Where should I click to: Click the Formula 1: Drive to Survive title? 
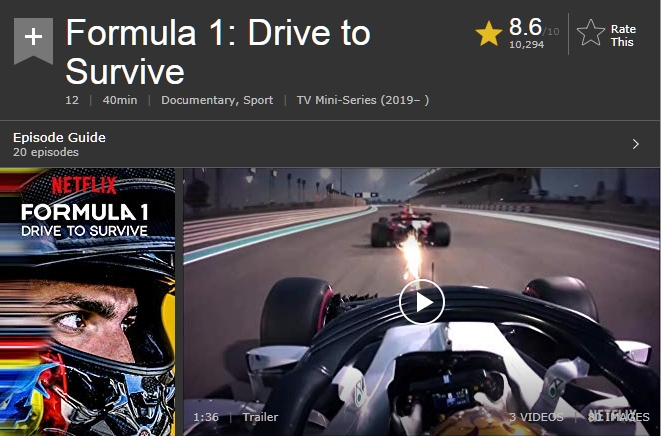point(218,51)
